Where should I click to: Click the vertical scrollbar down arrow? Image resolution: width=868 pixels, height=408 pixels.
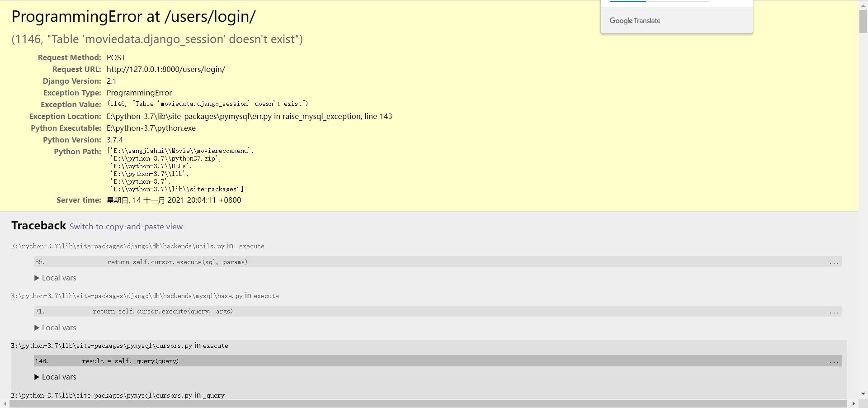[863, 394]
